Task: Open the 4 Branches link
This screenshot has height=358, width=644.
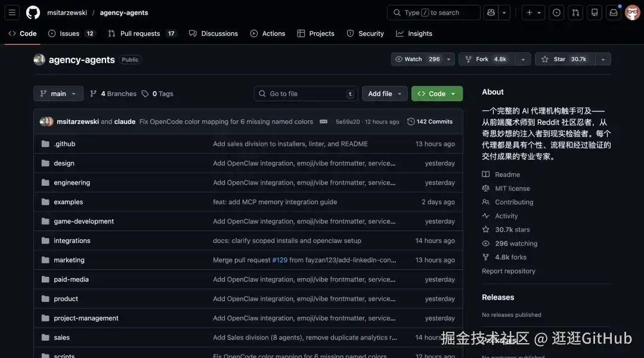Action: click(113, 94)
